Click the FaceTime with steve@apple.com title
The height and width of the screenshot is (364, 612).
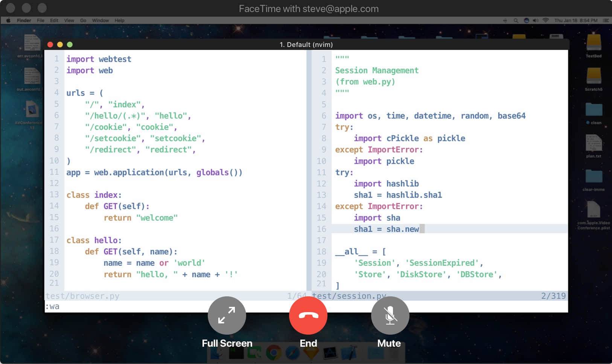pyautogui.click(x=309, y=9)
